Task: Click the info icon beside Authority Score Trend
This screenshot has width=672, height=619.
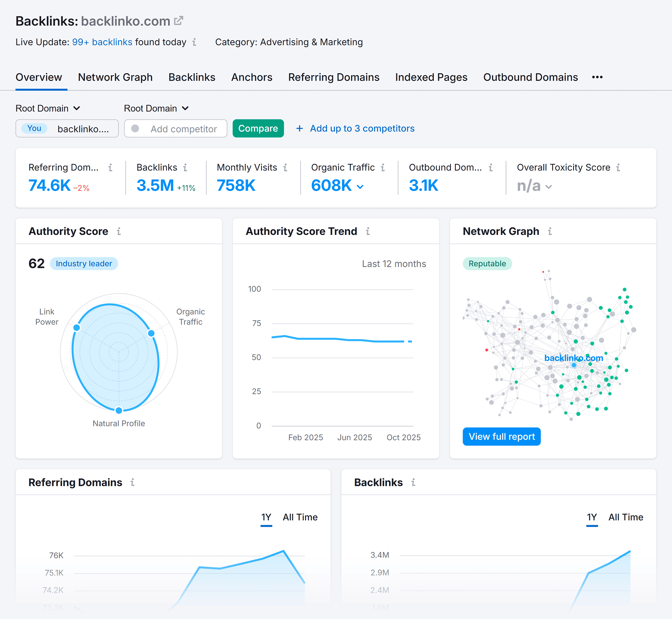Action: tap(368, 231)
